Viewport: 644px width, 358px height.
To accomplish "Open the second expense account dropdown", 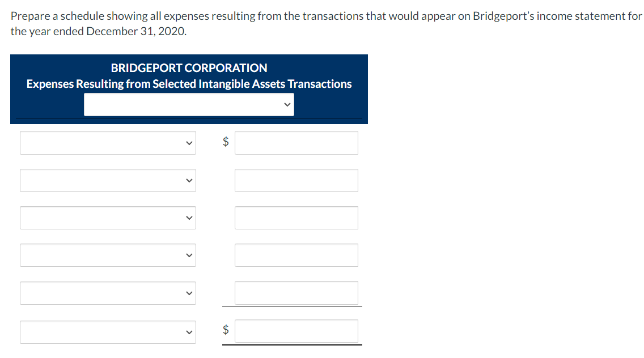I will [108, 180].
